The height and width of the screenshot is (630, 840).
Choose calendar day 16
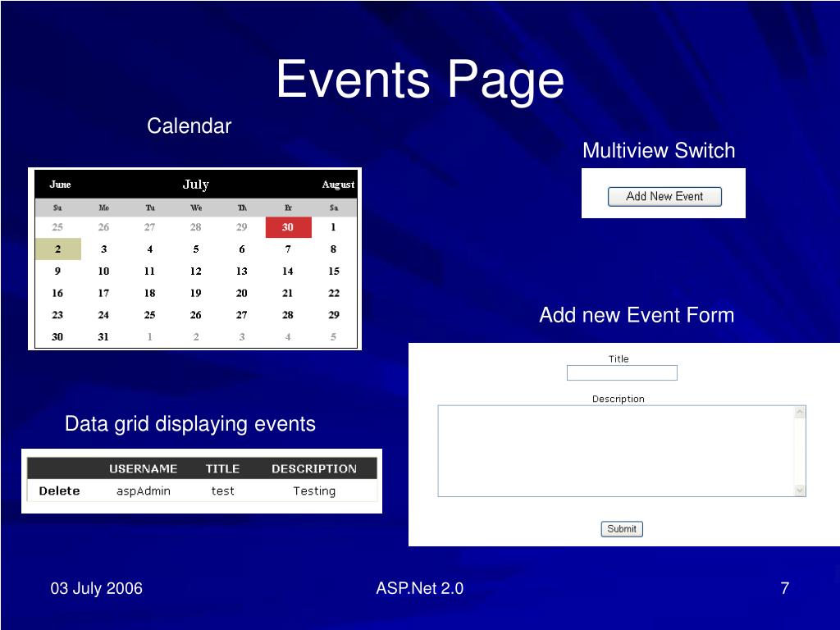coord(57,293)
